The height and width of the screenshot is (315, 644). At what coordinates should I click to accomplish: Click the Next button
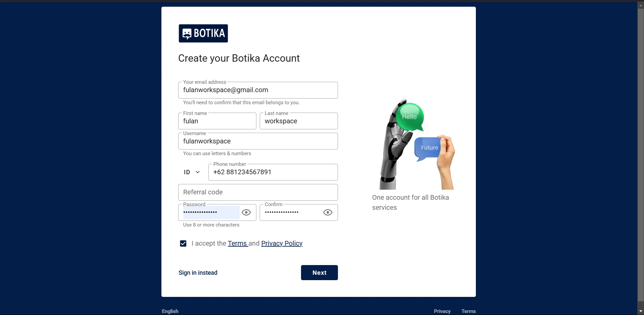tap(319, 273)
